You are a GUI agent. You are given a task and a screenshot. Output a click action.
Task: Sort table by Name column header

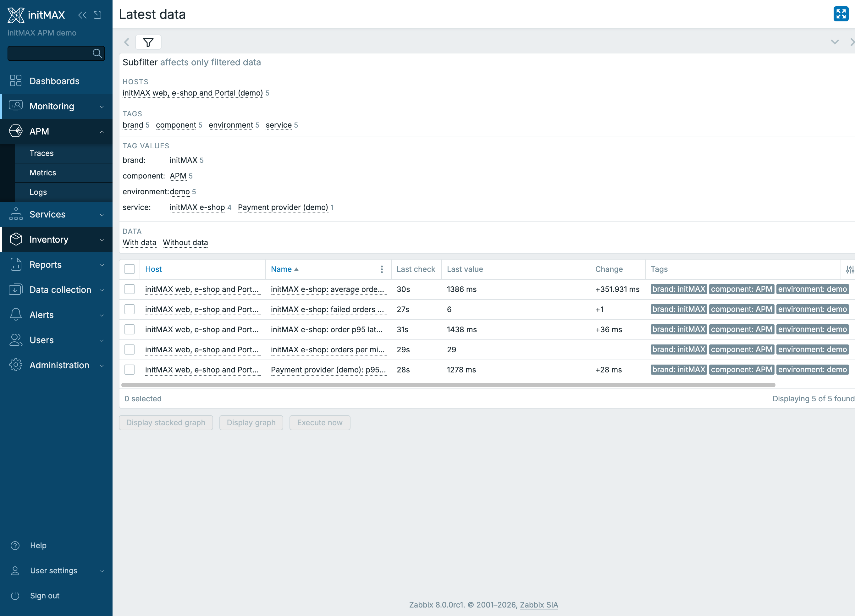(x=284, y=269)
